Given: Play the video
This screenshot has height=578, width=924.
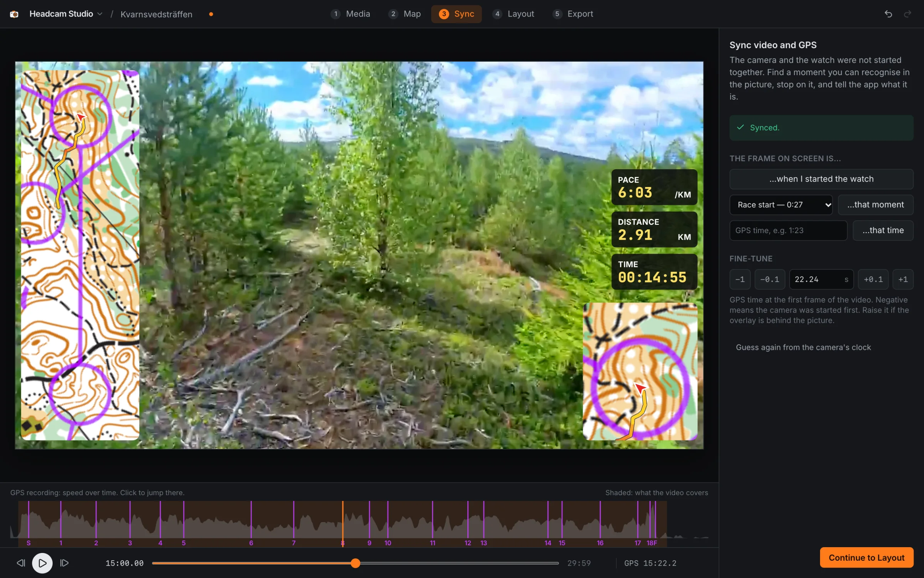Looking at the screenshot, I should (x=42, y=563).
